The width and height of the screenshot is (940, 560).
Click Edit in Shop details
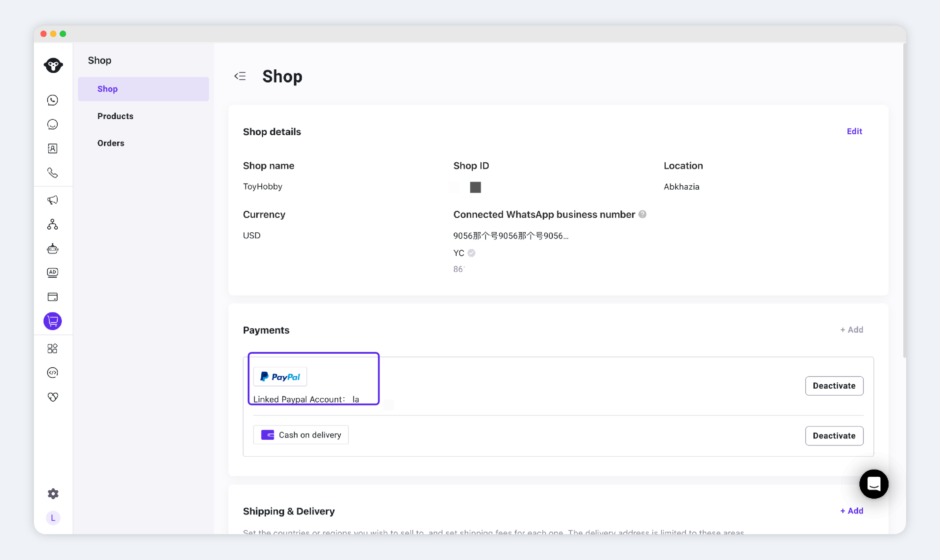click(854, 131)
